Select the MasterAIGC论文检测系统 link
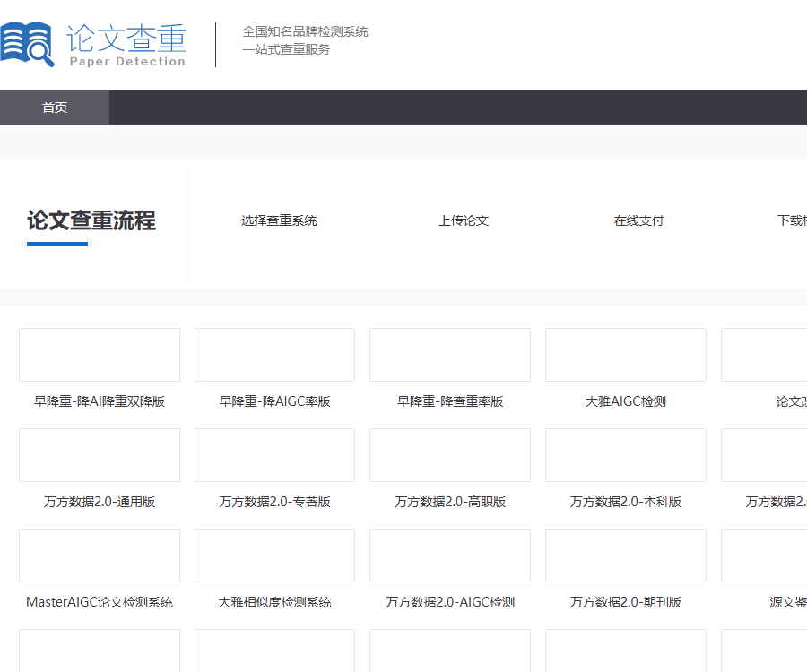Screen dimensions: 807x672 100,601
